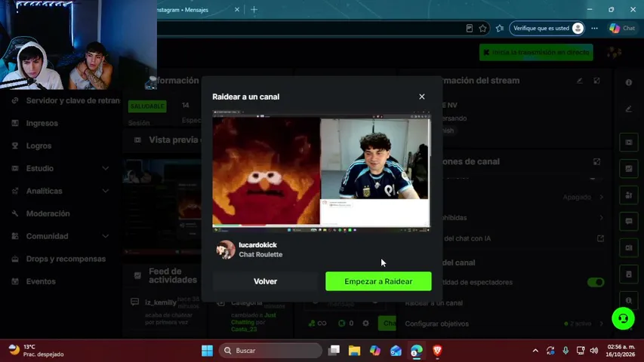Image resolution: width=644 pixels, height=362 pixels.
Task: Click the browser favorites star icon
Action: pyautogui.click(x=482, y=29)
